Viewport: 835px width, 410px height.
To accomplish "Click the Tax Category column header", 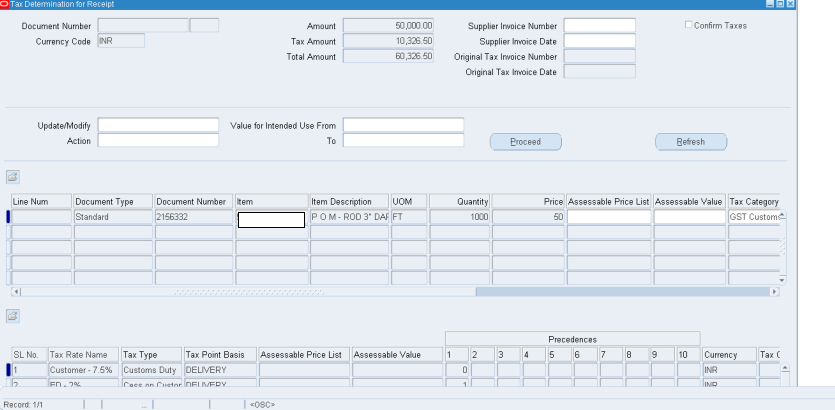I will tap(754, 201).
